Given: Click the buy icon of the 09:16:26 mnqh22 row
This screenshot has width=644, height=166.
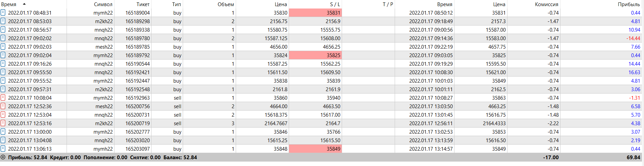Looking at the screenshot, I should tap(3, 64).
